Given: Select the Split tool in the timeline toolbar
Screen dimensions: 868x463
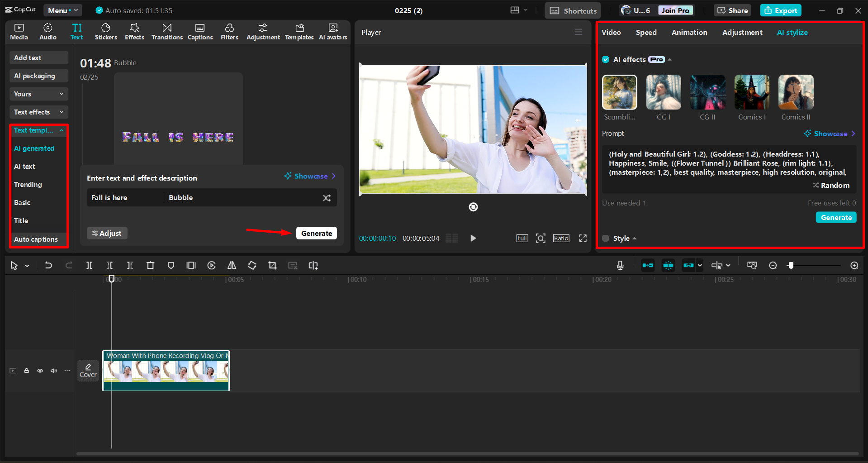Looking at the screenshot, I should point(89,266).
